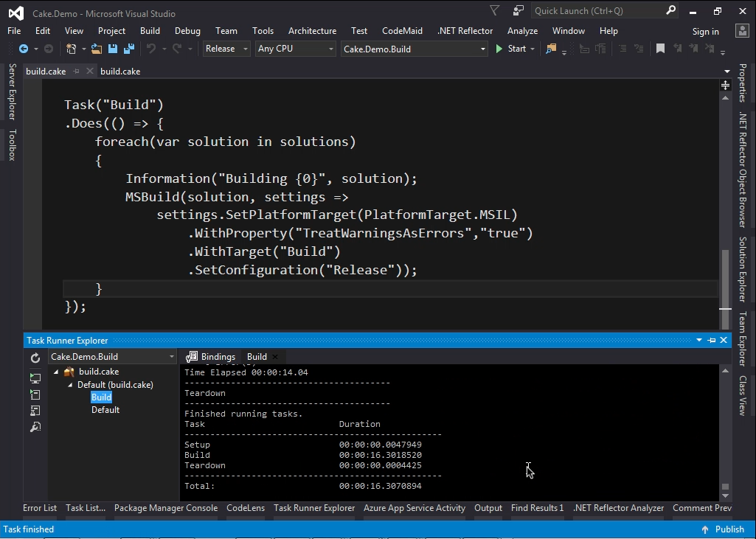Viewport: 756px width, 539px height.
Task: Open the Server Explorer side tab
Action: pyautogui.click(x=13, y=91)
